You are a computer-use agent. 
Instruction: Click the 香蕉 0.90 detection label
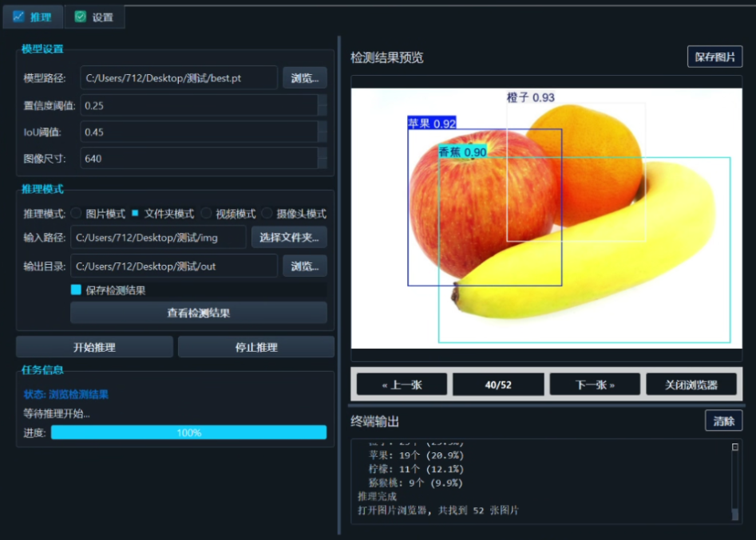462,152
